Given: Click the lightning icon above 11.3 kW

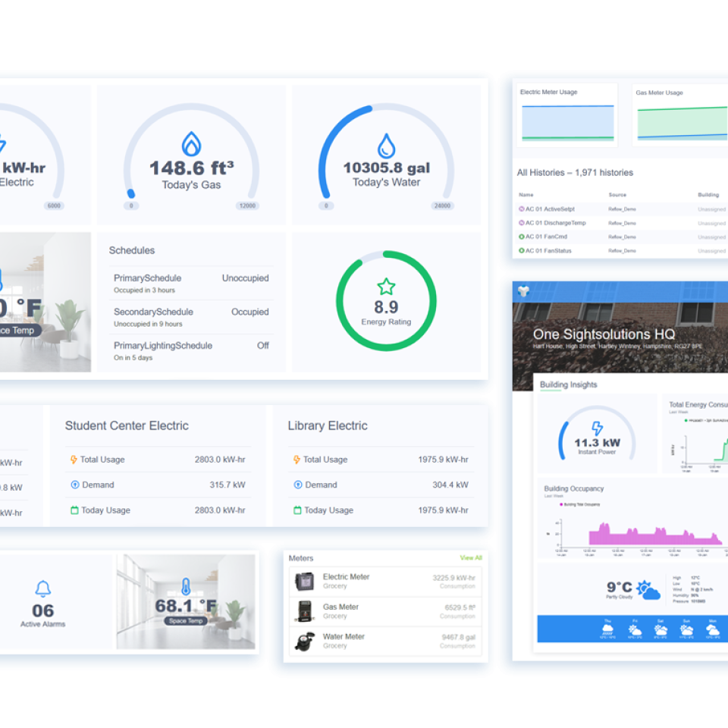Looking at the screenshot, I should point(597,428).
